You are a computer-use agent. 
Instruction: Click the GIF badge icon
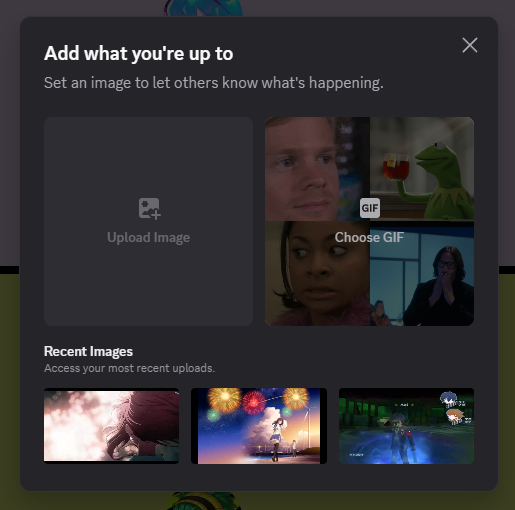tap(370, 208)
